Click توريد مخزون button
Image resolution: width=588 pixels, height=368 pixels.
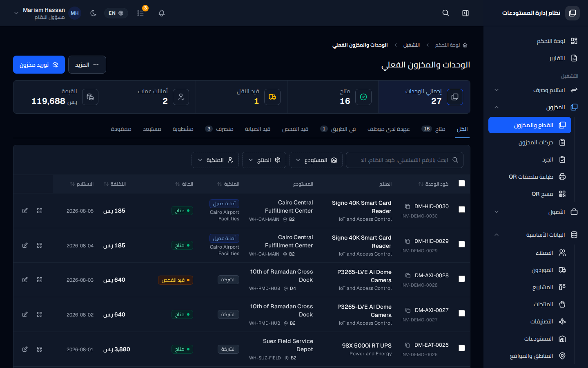point(39,65)
